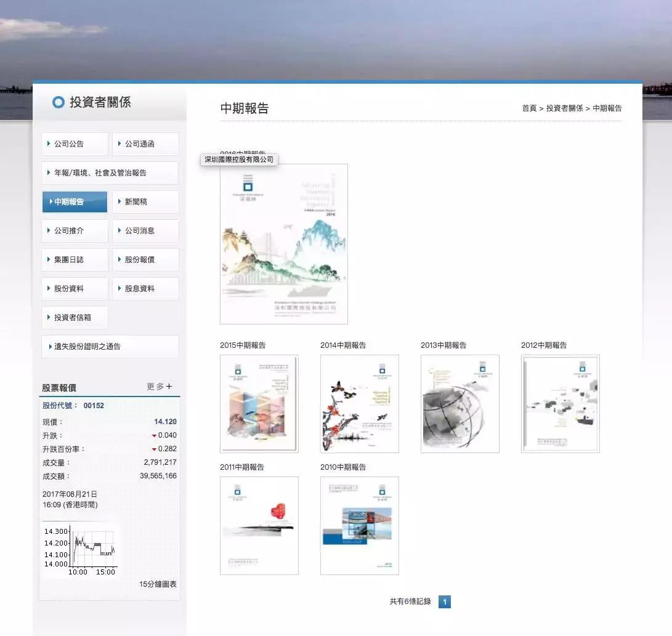This screenshot has height=636, width=672.
Task: Open the 股息資料 page
Action: pyautogui.click(x=145, y=288)
